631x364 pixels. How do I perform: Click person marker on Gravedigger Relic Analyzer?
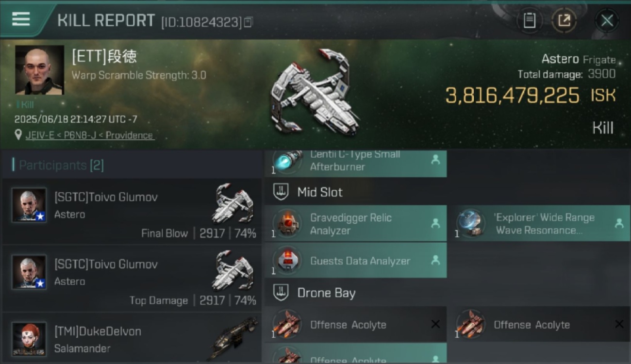435,223
